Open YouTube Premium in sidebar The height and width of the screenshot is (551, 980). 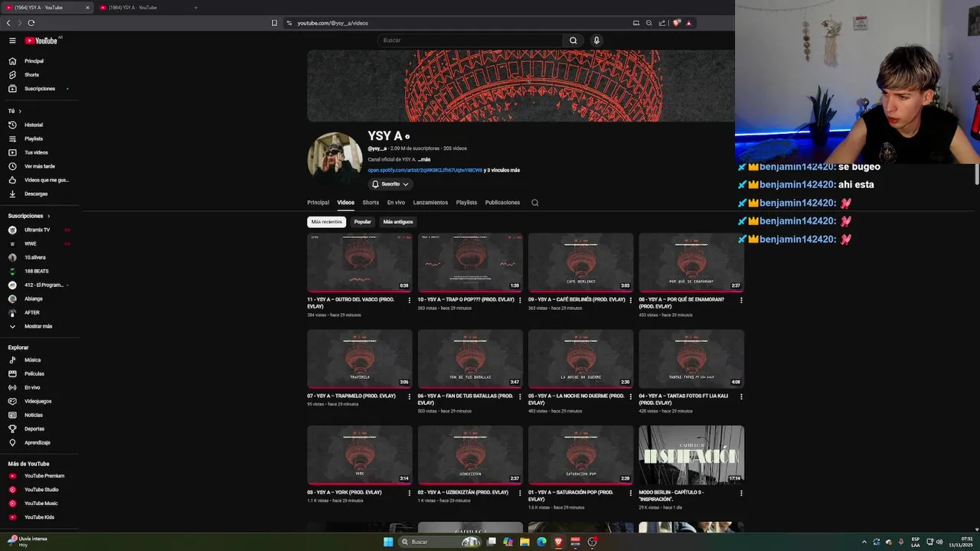point(44,476)
